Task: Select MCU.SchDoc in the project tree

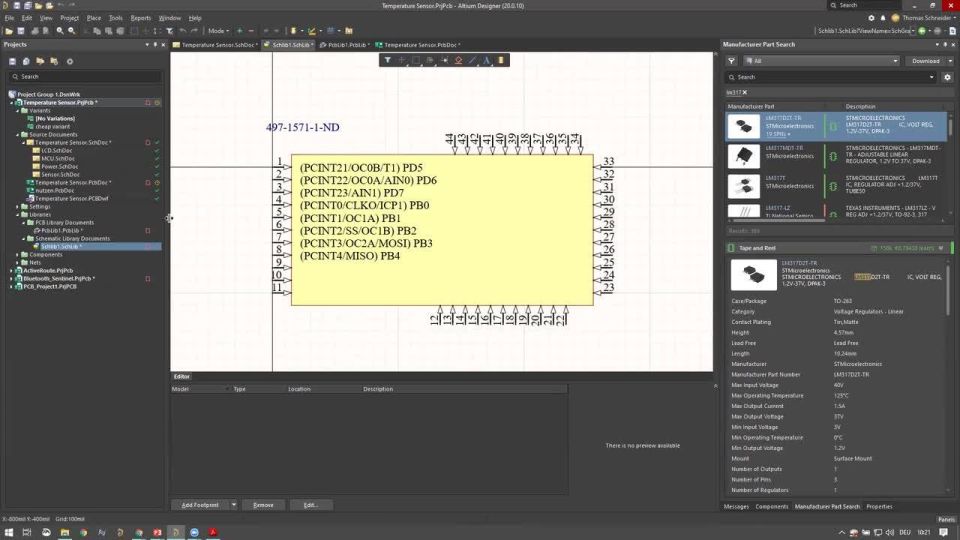Action: [x=58, y=159]
